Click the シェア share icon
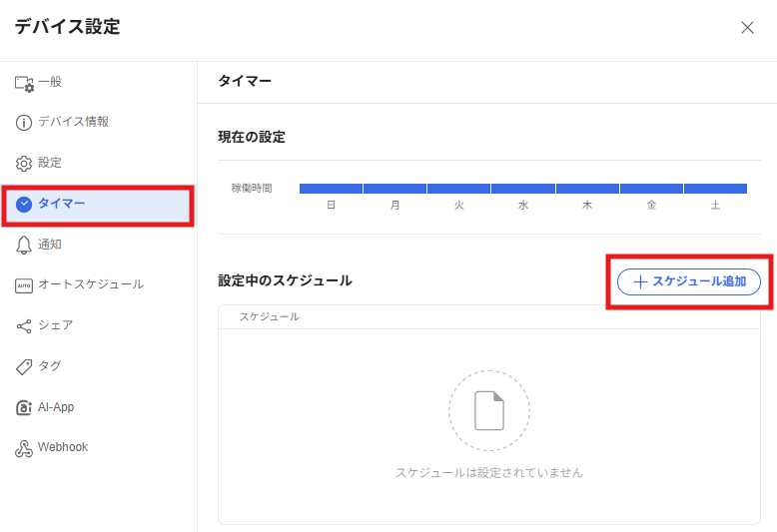This screenshot has width=777, height=532. (24, 326)
